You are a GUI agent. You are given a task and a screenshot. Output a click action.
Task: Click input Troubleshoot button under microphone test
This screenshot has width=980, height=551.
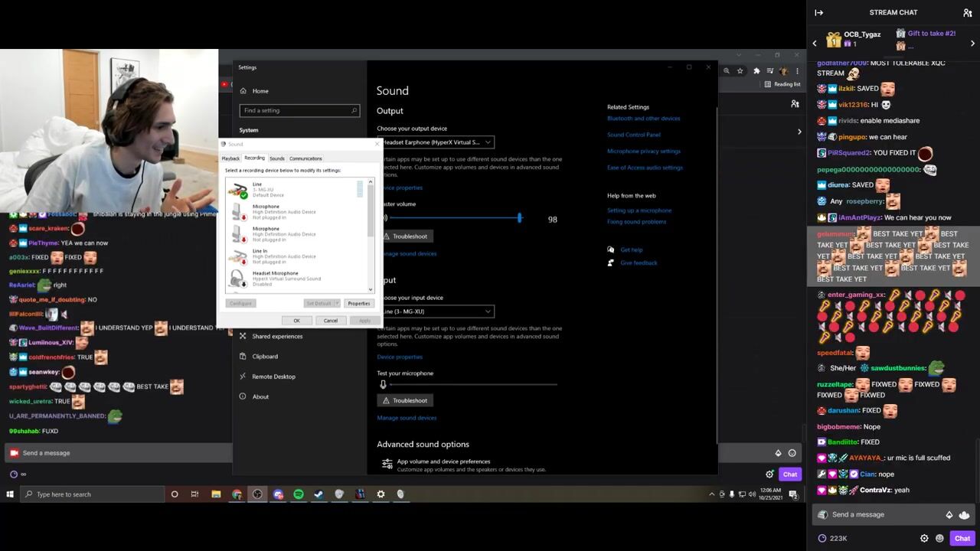404,400
